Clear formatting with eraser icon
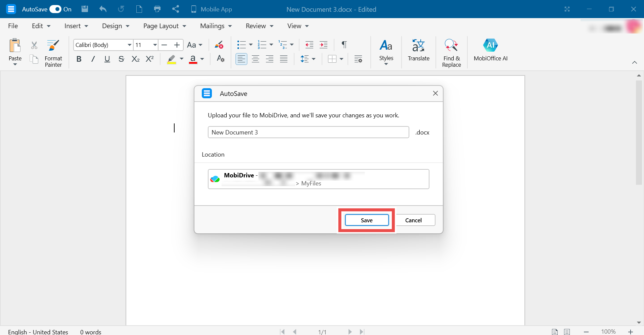 [219, 45]
